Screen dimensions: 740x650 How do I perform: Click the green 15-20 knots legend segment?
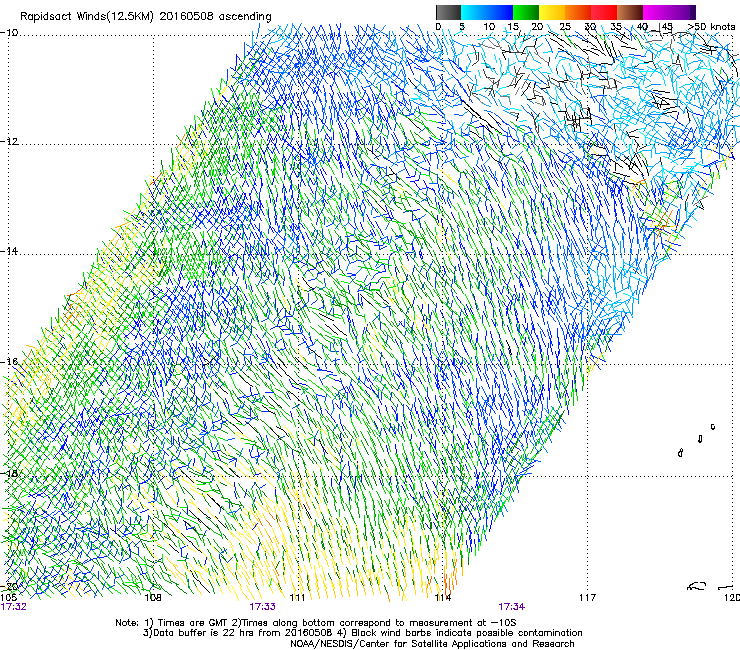pos(526,12)
